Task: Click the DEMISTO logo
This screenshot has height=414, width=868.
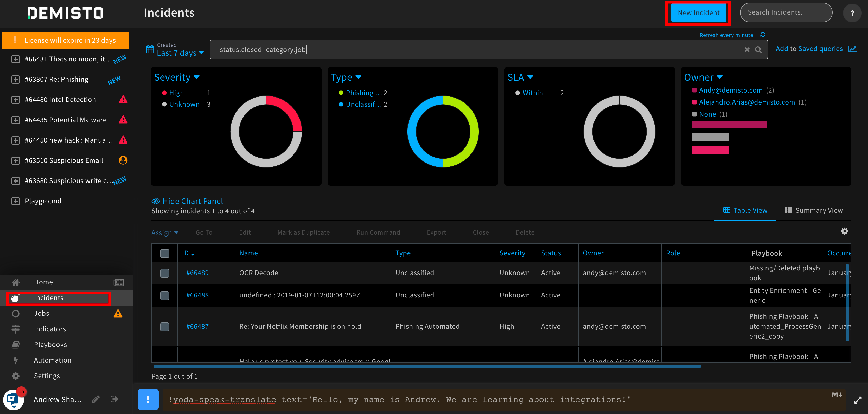Action: tap(65, 13)
